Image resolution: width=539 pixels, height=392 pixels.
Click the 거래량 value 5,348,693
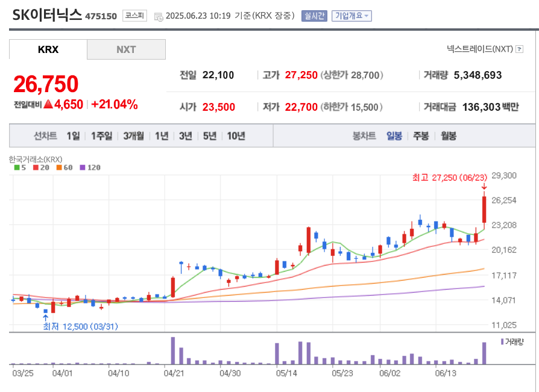478,75
